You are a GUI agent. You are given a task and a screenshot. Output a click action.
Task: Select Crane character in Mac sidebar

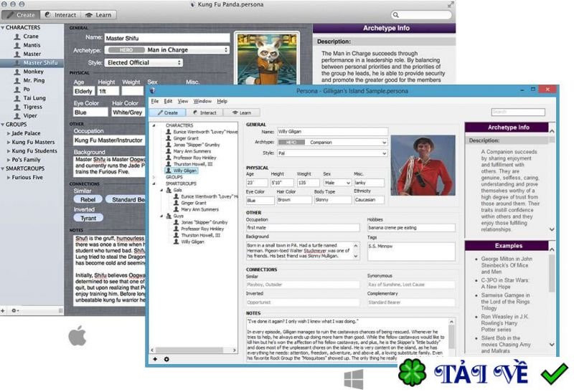31,37
